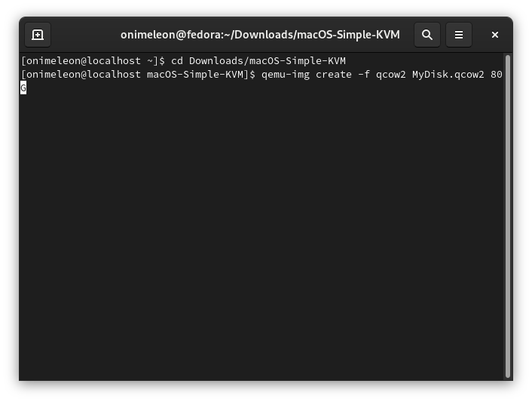
Task: Click the 'cd' command on first line
Action: point(177,60)
